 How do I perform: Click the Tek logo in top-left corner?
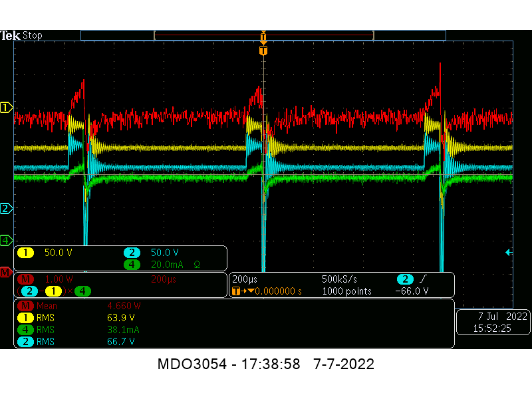coord(11,35)
